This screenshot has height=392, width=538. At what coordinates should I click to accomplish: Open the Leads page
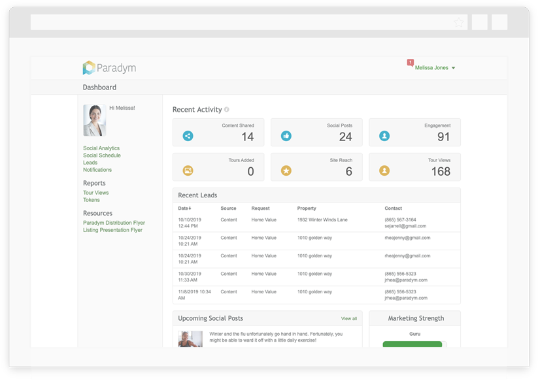(x=90, y=163)
